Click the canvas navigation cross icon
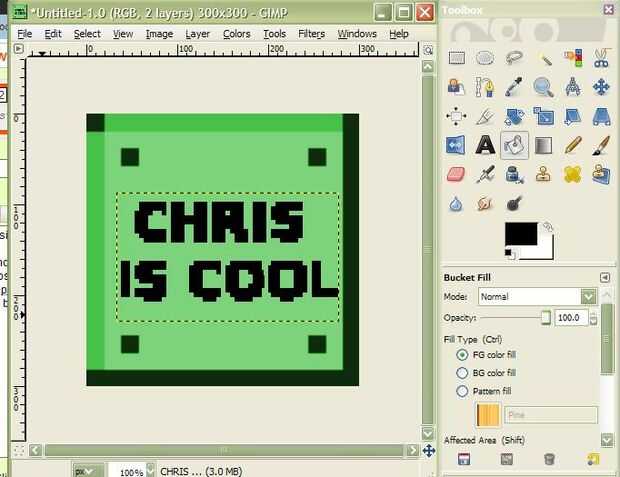The height and width of the screenshot is (477, 620). coord(429,450)
